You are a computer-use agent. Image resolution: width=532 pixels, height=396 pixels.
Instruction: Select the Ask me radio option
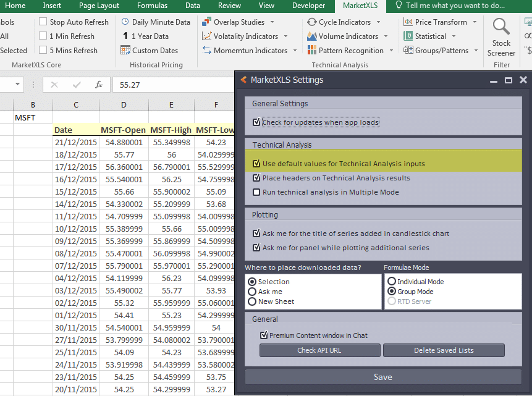tap(252, 292)
